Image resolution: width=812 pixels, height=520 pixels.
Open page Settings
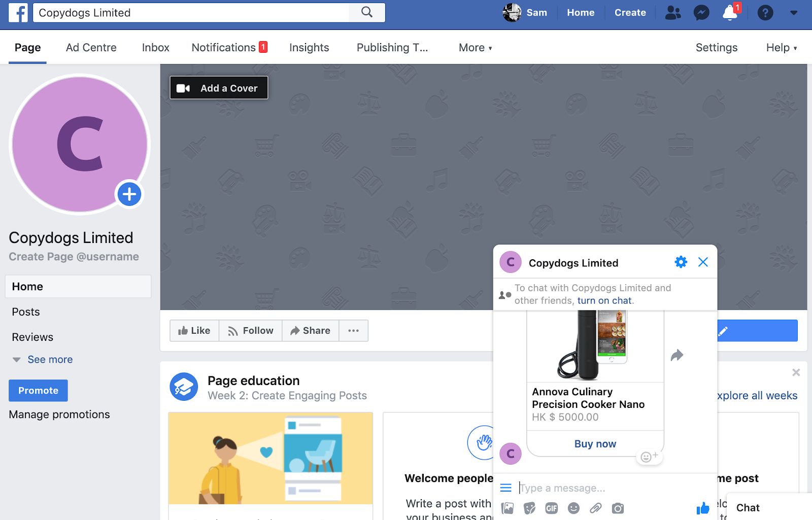point(717,48)
